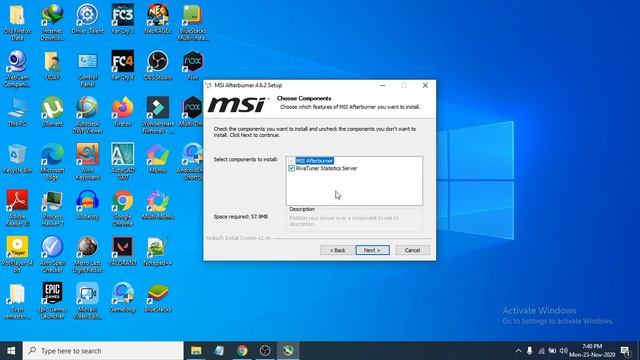Open the taskbar clock and calendar
Viewport: 640px width, 360px height.
[592, 351]
